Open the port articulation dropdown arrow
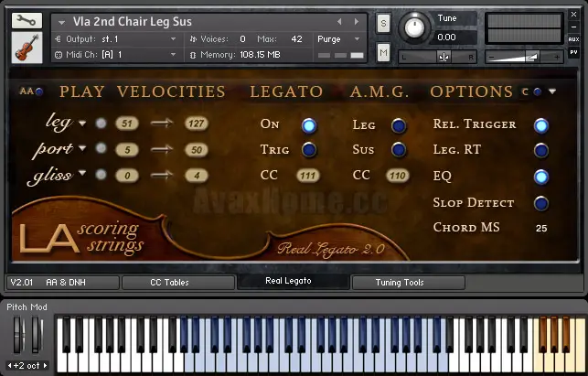588x376 pixels. (x=82, y=148)
